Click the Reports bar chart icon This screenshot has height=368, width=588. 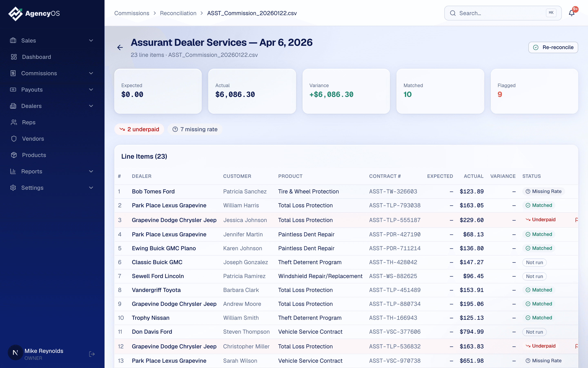[x=13, y=171]
